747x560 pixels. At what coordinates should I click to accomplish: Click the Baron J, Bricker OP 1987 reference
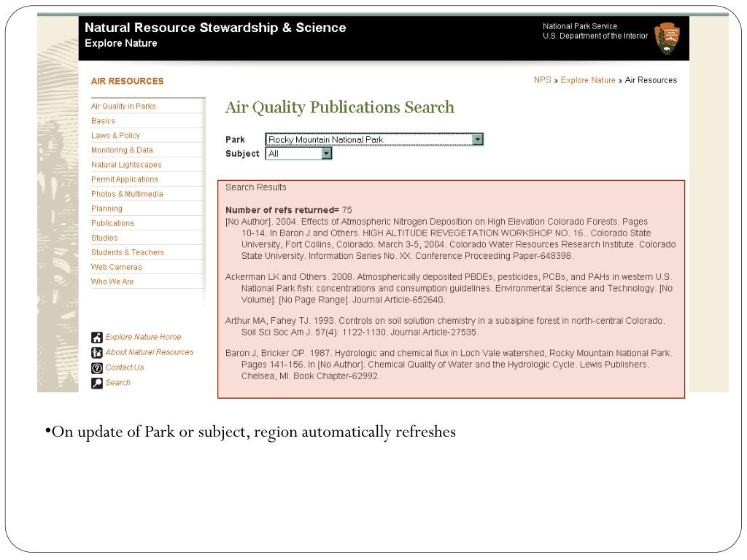pyautogui.click(x=449, y=365)
